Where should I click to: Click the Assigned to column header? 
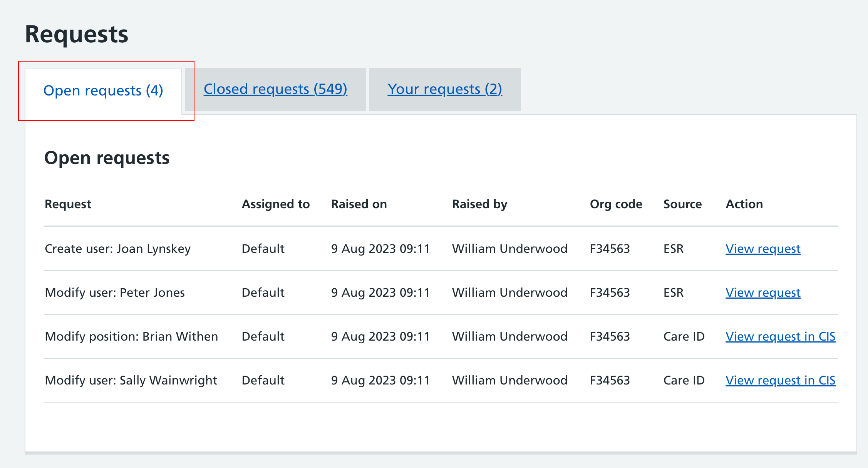point(276,204)
